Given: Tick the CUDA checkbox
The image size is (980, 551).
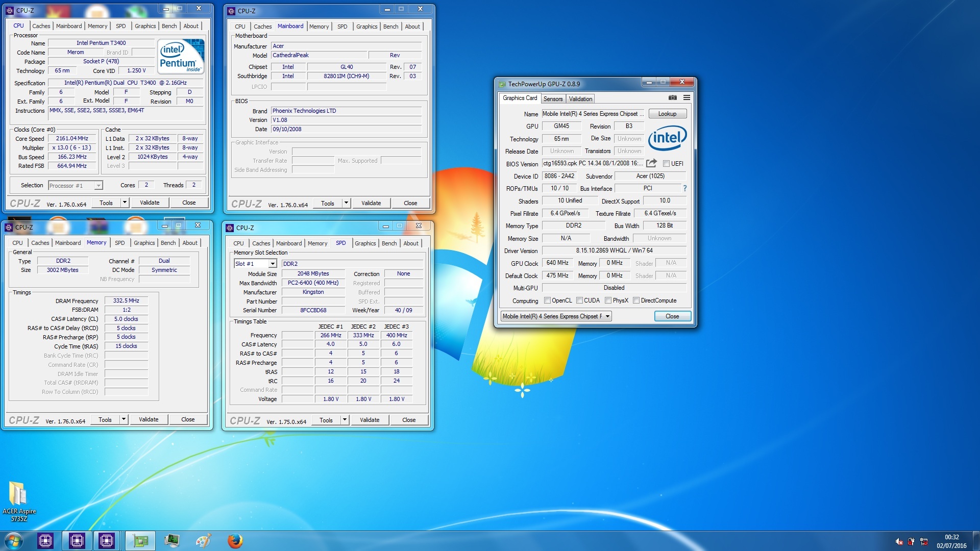Looking at the screenshot, I should pyautogui.click(x=579, y=300).
